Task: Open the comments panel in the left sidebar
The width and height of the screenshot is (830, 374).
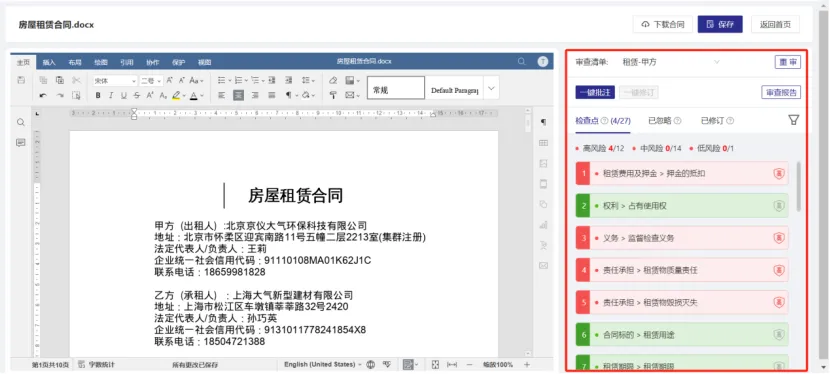Action: tap(21, 143)
